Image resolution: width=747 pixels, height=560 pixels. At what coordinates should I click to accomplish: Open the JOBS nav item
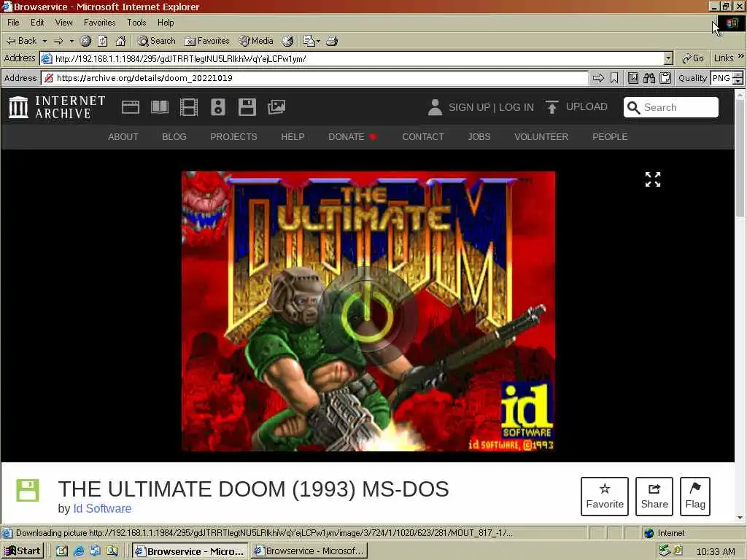pyautogui.click(x=479, y=136)
